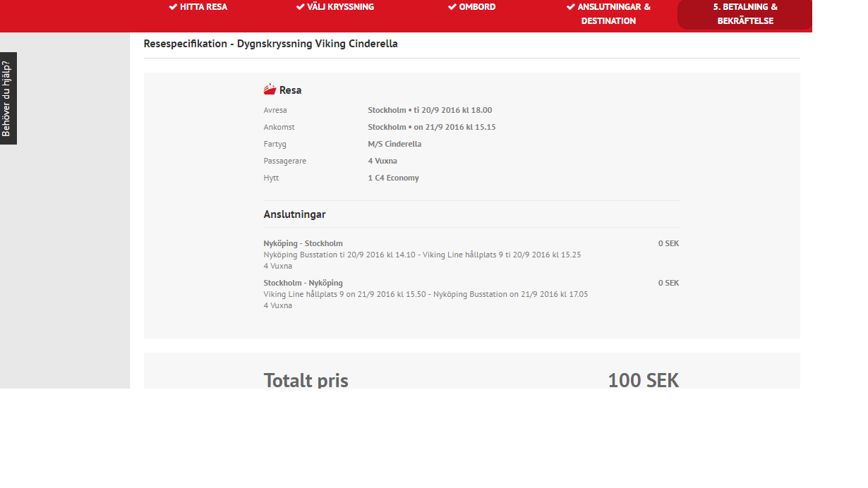Click departure text Stockholm ti 20/9 2016 kl 18.00
Screen dimensions: 868x488
pyautogui.click(x=430, y=110)
